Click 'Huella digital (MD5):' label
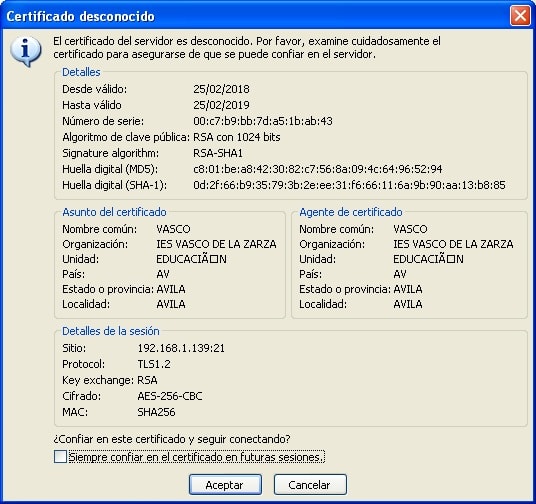The height and width of the screenshot is (504, 536). coord(110,169)
